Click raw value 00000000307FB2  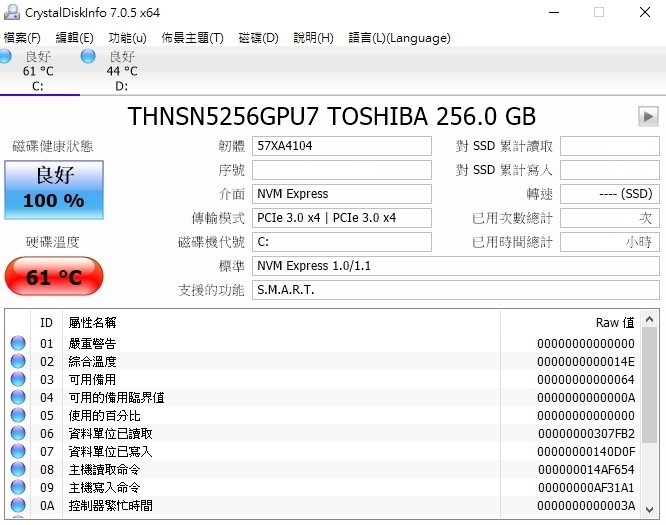[x=586, y=434]
